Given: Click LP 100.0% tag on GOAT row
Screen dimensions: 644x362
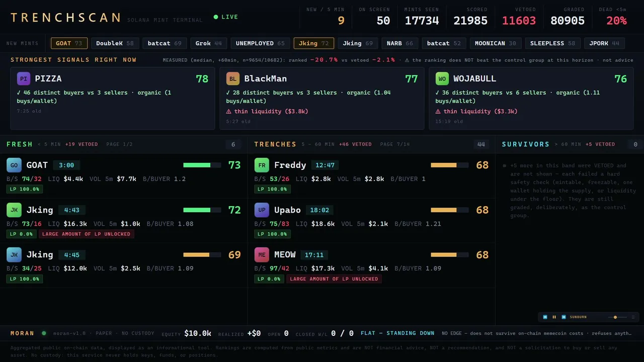Looking at the screenshot, I should pyautogui.click(x=25, y=190).
